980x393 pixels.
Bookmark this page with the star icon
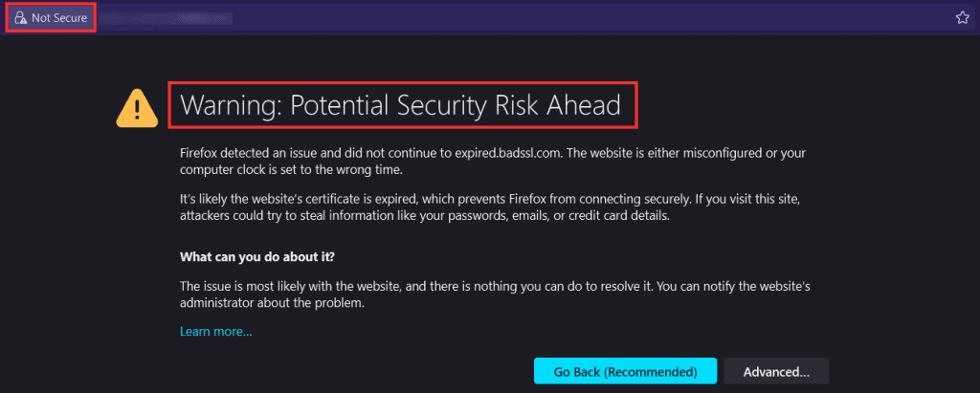point(963,18)
